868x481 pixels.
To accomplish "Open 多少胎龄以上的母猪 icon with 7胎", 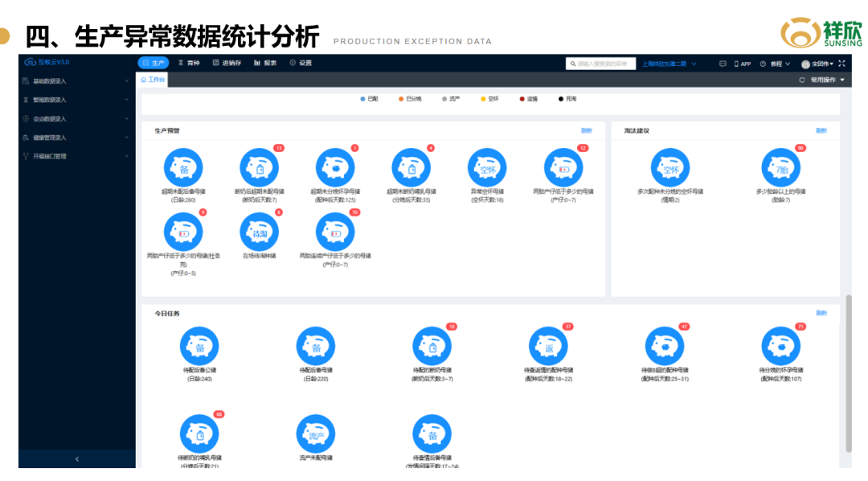I will (x=781, y=167).
